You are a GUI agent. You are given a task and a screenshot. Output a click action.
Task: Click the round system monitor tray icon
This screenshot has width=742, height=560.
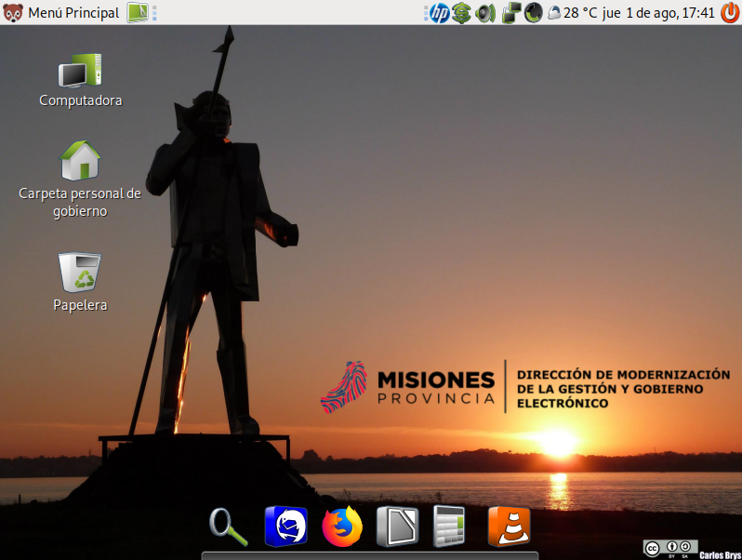click(x=534, y=13)
